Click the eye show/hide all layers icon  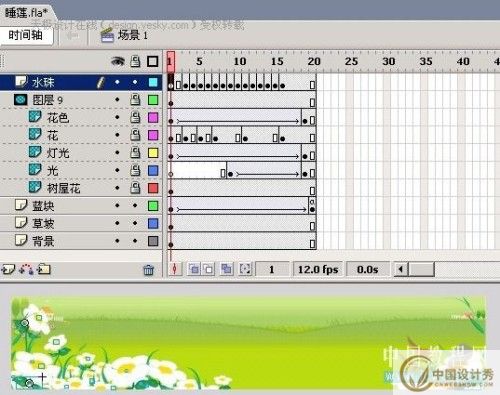(118, 61)
